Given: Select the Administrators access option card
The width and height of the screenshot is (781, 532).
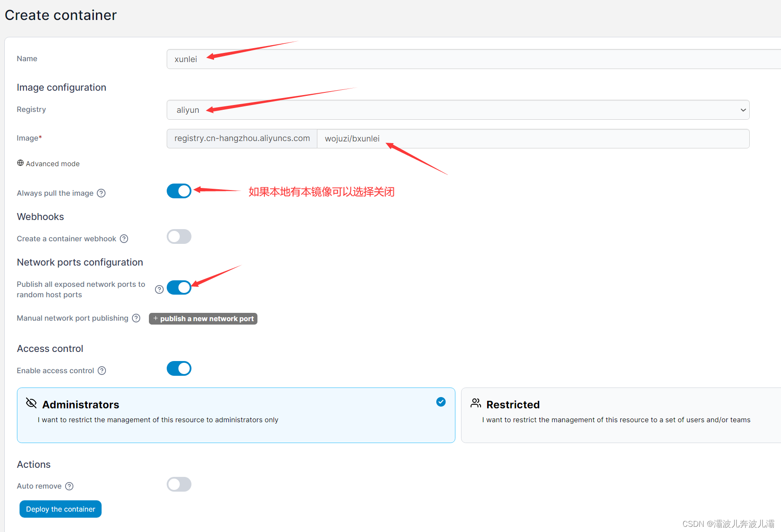Looking at the screenshot, I should [236, 415].
